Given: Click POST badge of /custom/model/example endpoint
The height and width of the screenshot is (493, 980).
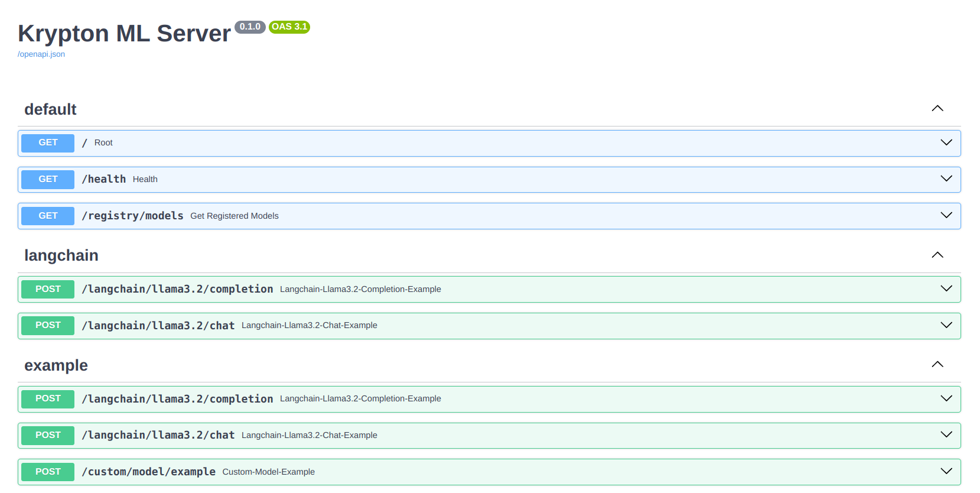Looking at the screenshot, I should (x=48, y=472).
